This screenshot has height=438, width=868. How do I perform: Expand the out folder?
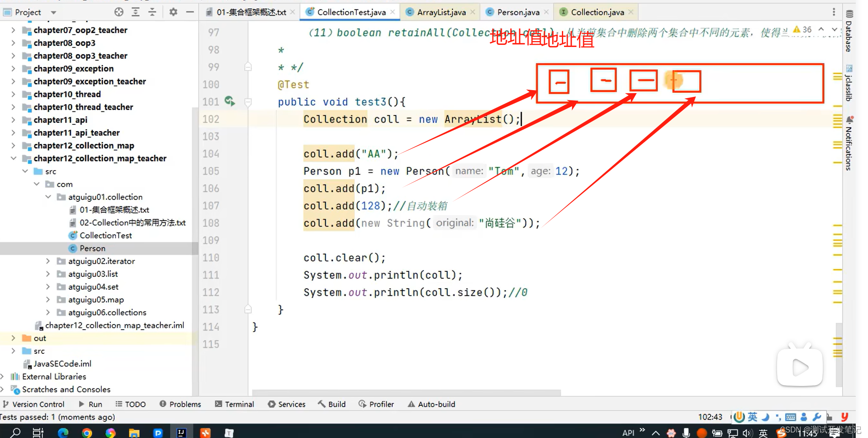[13, 338]
